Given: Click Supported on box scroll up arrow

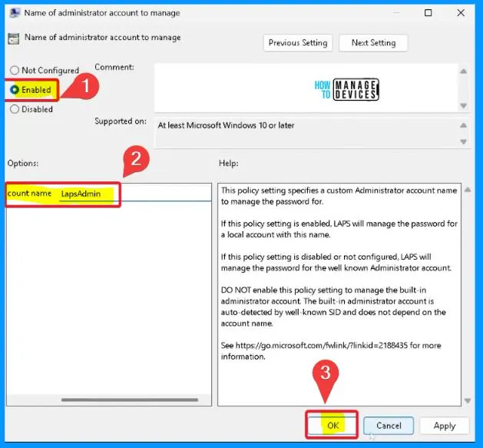Looking at the screenshot, I should 463,125.
